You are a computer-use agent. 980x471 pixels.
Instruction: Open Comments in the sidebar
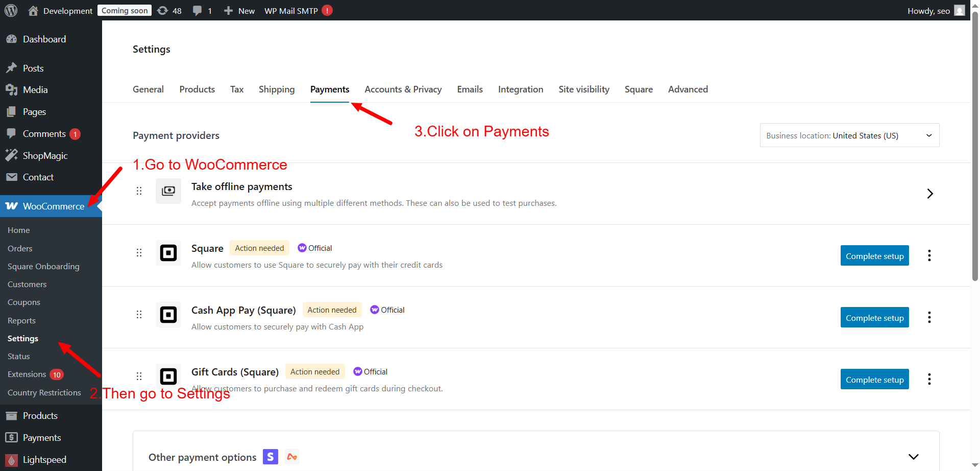[44, 133]
